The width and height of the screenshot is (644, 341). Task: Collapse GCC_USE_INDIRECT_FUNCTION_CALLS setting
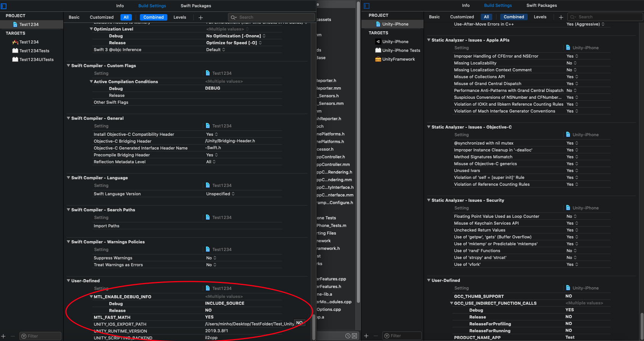pos(451,303)
